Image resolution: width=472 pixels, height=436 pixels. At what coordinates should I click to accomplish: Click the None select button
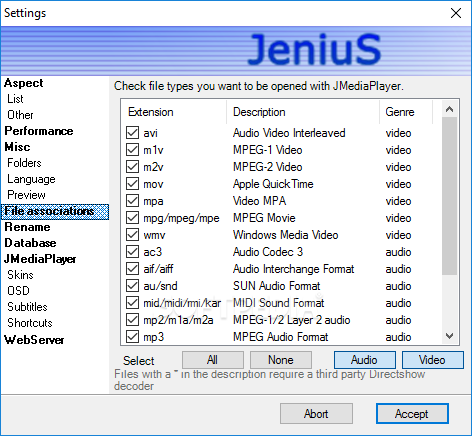point(281,360)
